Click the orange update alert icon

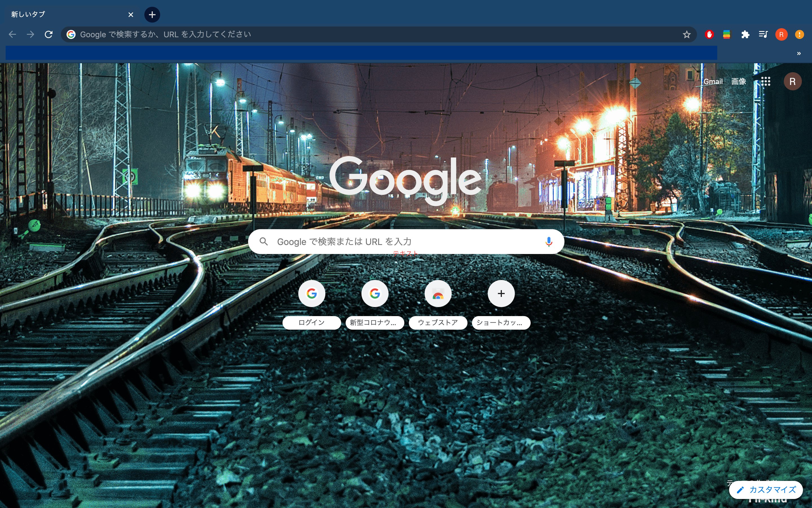coord(800,34)
